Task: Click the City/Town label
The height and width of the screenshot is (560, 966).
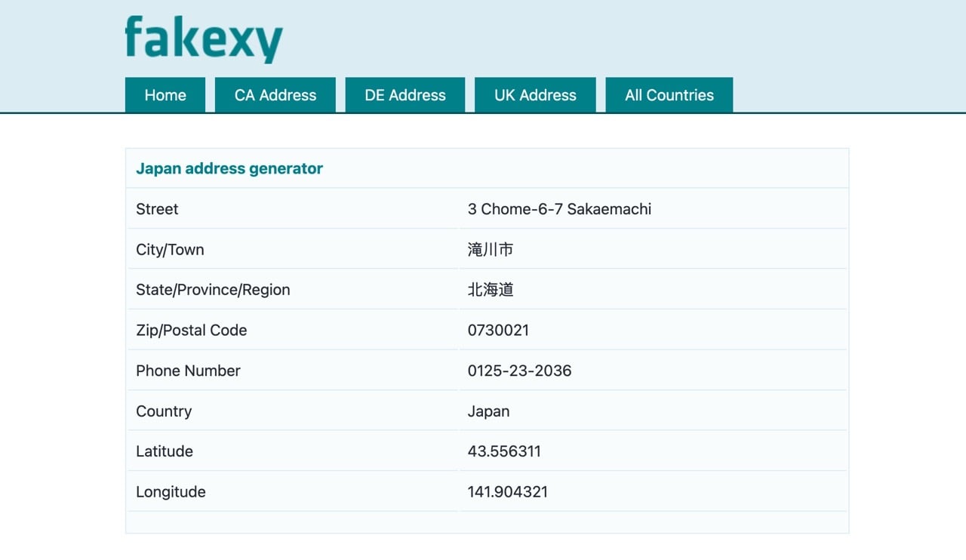Action: coord(170,250)
